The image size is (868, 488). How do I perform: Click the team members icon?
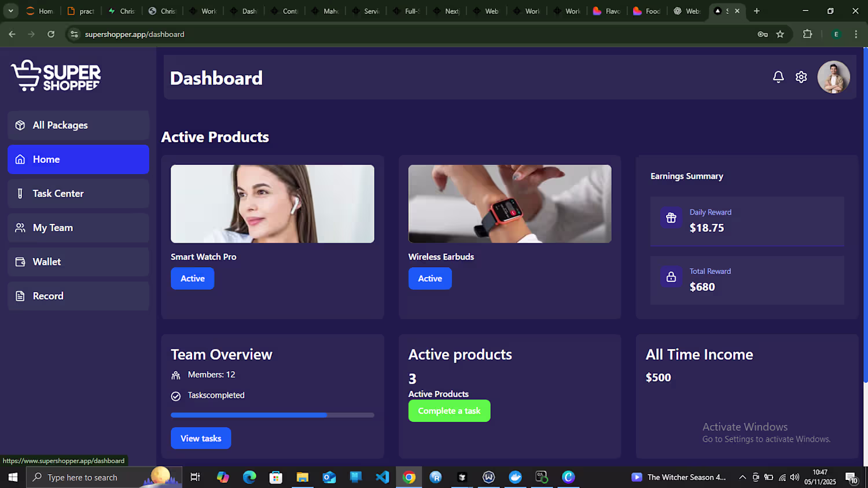point(176,375)
